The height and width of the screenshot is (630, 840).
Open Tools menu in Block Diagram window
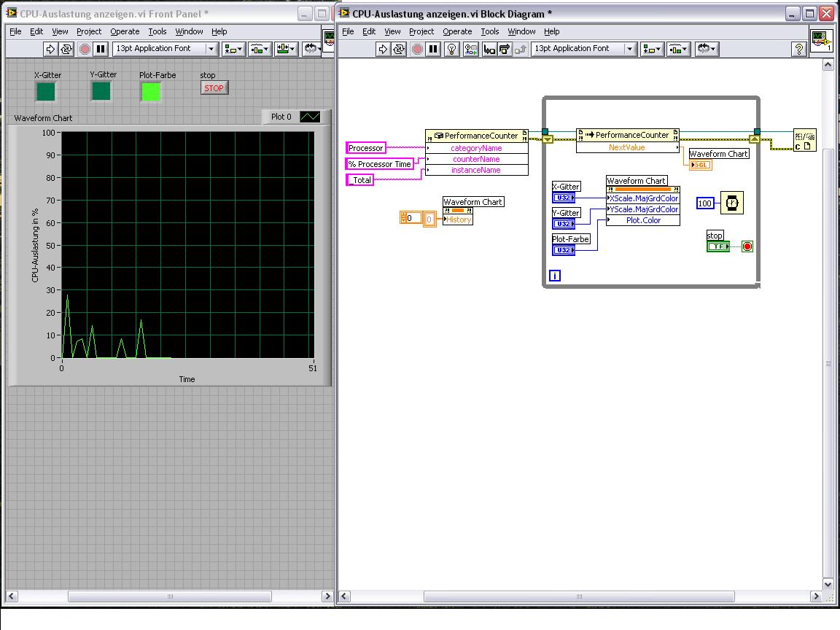click(x=490, y=31)
